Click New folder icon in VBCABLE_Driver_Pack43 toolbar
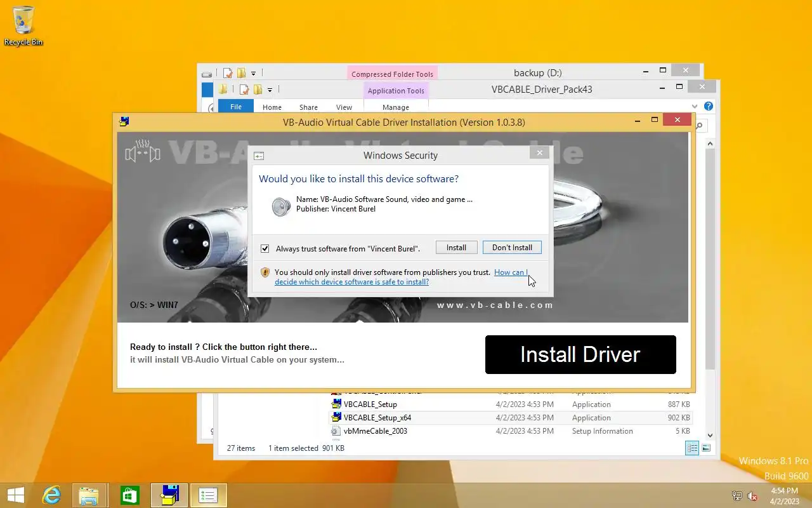Screen dimensions: 812x508 pyautogui.click(x=258, y=90)
